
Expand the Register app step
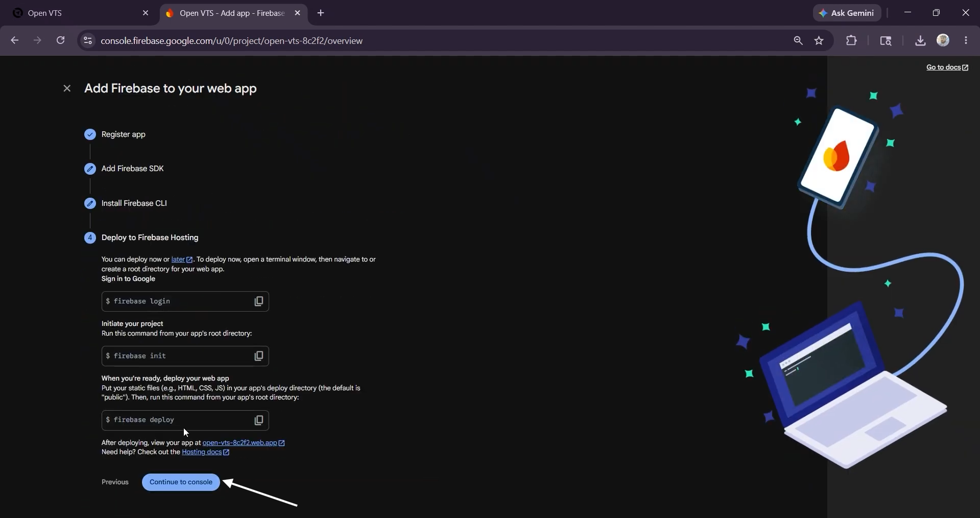click(124, 134)
